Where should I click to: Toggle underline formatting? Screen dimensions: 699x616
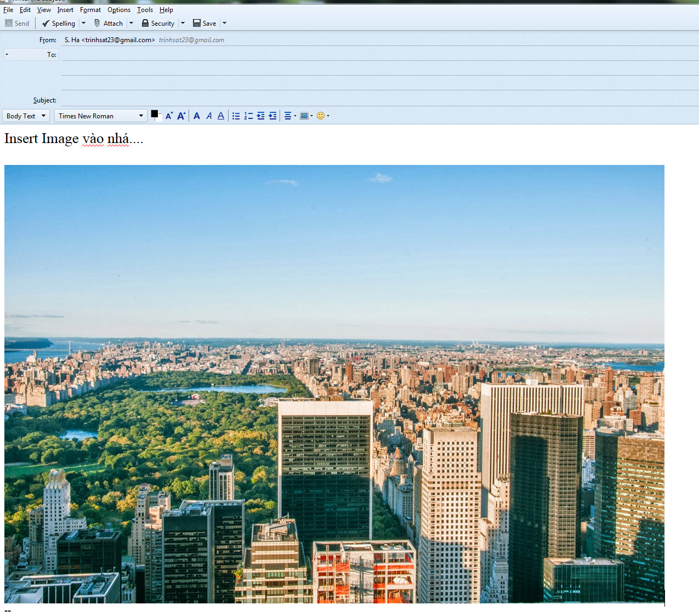221,116
